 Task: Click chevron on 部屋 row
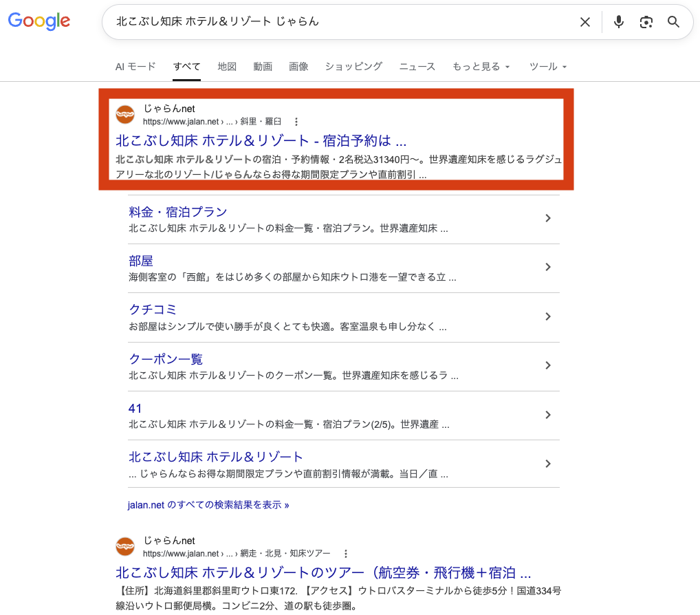coord(548,267)
